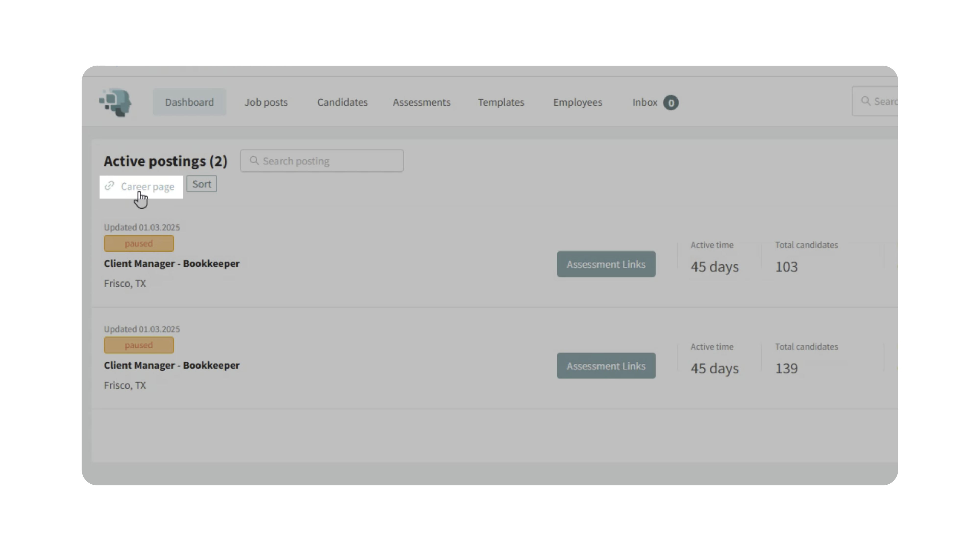Switch to Assessments
The height and width of the screenshot is (551, 980).
[422, 102]
